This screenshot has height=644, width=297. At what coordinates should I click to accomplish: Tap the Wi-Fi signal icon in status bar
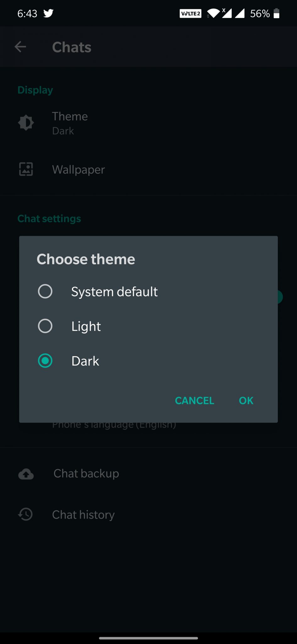tap(213, 13)
